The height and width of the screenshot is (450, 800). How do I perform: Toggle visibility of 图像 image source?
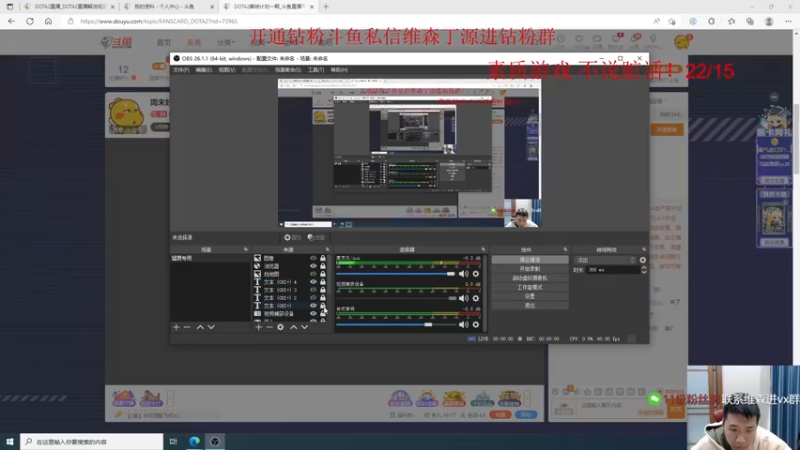click(313, 258)
